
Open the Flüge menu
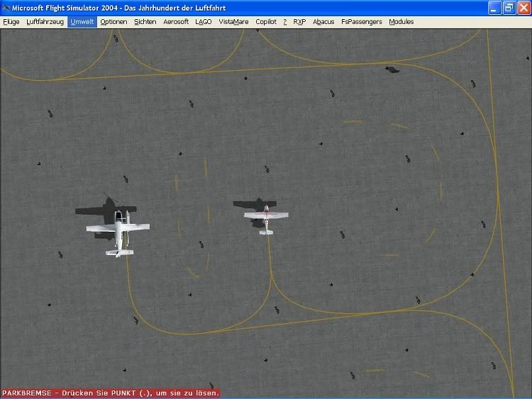[x=11, y=22]
